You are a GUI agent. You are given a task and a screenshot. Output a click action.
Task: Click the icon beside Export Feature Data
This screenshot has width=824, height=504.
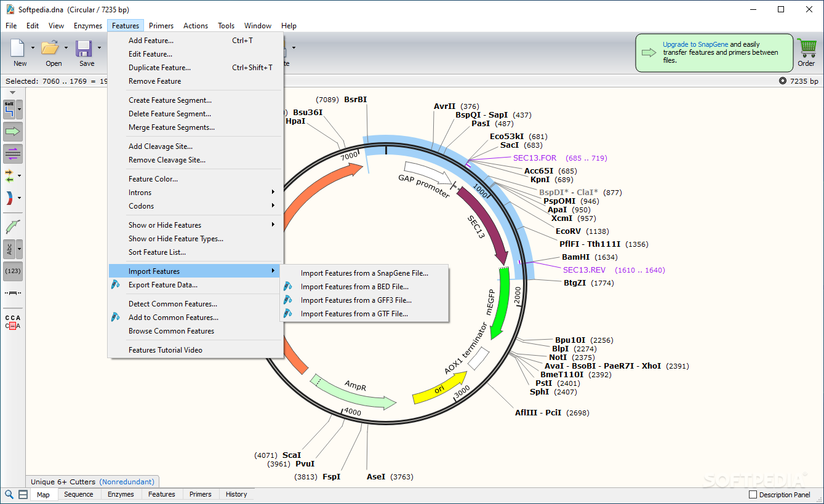tap(115, 284)
